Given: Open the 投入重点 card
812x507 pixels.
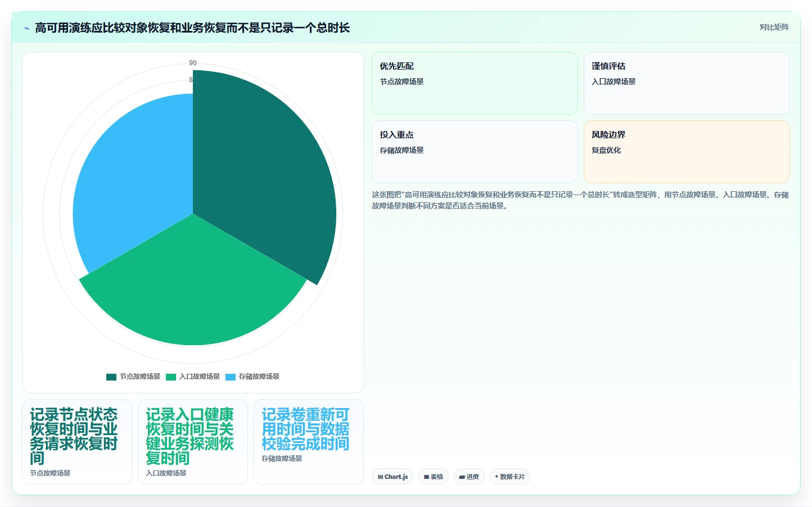Looking at the screenshot, I should click(475, 152).
